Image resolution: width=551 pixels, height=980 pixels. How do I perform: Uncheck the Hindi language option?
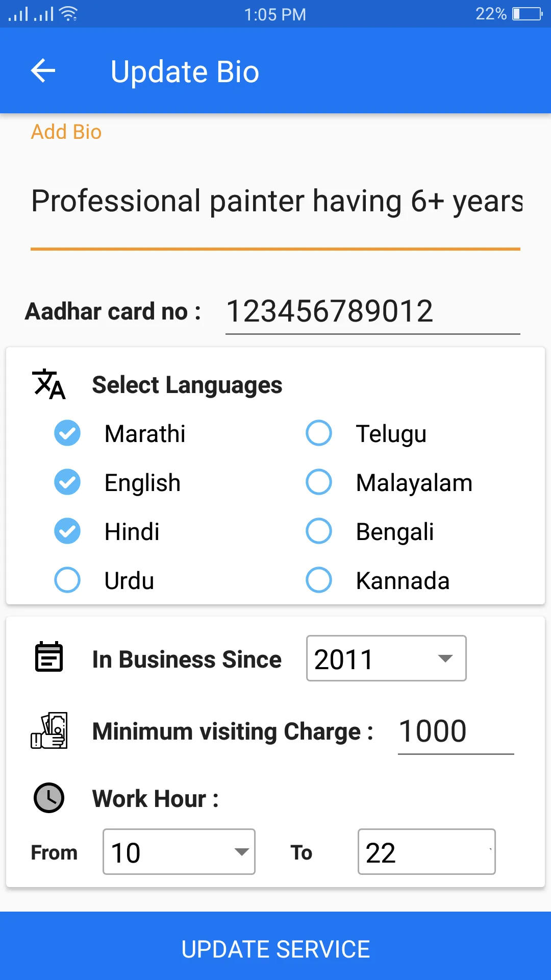(67, 531)
